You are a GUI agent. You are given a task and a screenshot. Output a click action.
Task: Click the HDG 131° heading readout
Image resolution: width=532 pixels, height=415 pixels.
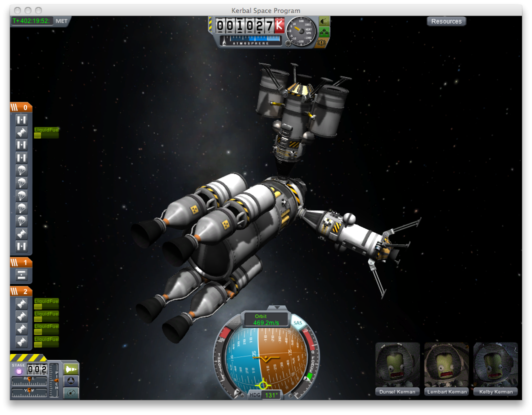(265, 395)
